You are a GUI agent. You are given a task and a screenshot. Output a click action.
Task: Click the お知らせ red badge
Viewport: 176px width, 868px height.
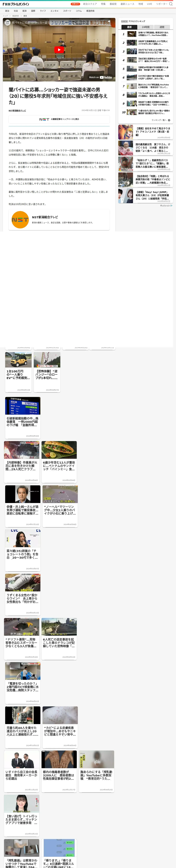(x=75, y=4)
